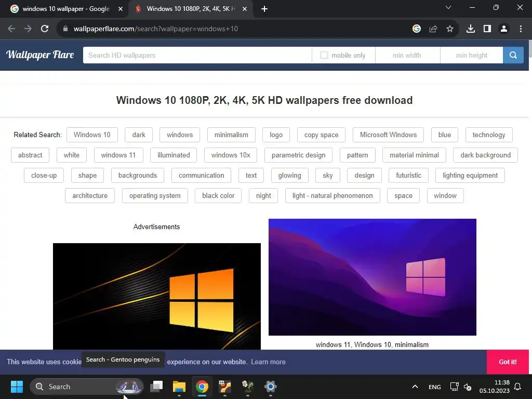Select the 'glowing' related tag
Screen dimensions: 532x399
tap(289, 176)
